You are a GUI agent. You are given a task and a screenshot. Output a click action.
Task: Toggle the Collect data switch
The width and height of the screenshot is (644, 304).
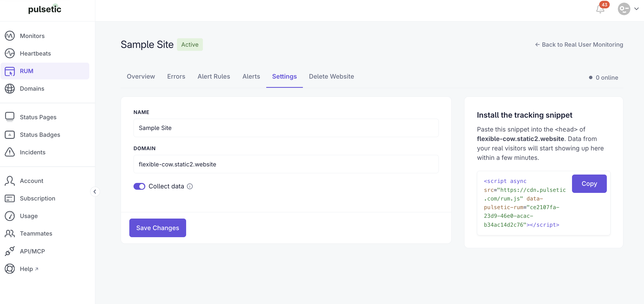[139, 186]
